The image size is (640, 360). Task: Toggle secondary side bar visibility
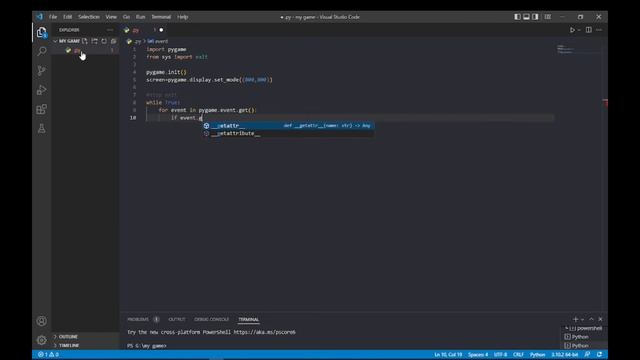point(535,17)
